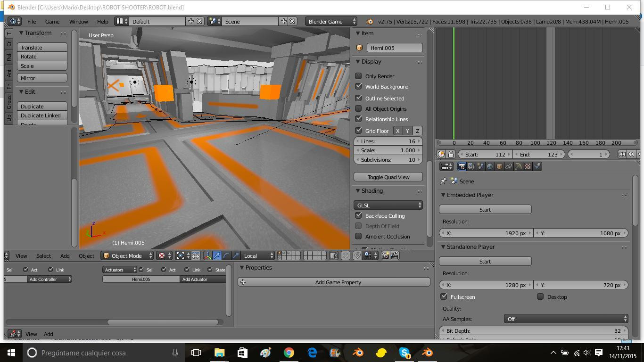Toggle the 3D manipulator widget
The height and width of the screenshot is (362, 644).
(207, 255)
